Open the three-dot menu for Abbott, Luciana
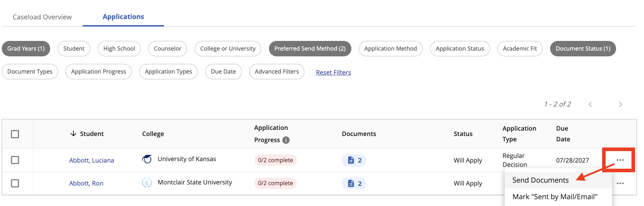Viewport: 644px width, 206px height. (620, 160)
